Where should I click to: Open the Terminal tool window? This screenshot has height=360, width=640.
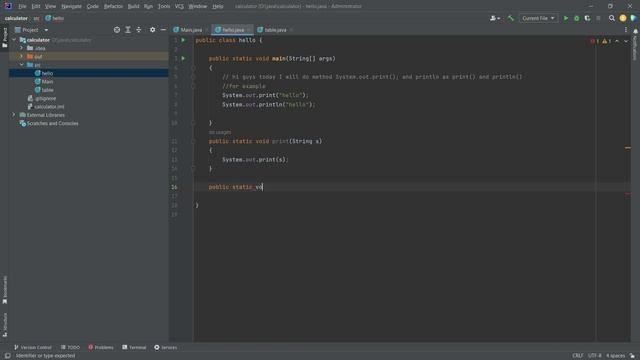pos(134,347)
